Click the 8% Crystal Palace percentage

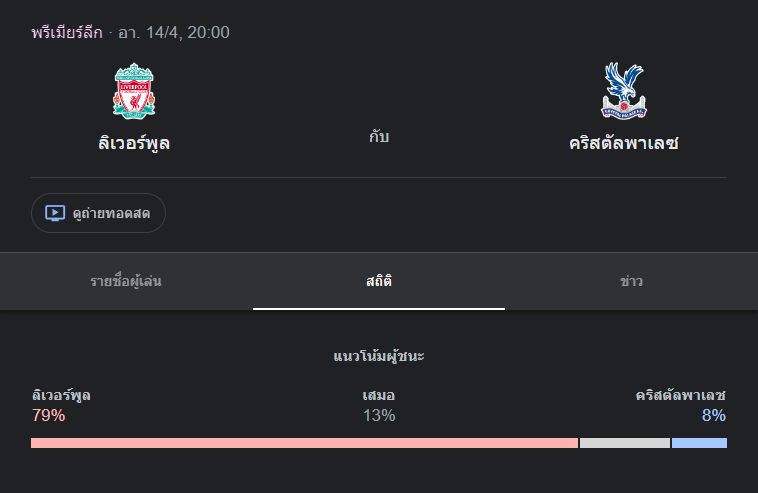point(713,416)
